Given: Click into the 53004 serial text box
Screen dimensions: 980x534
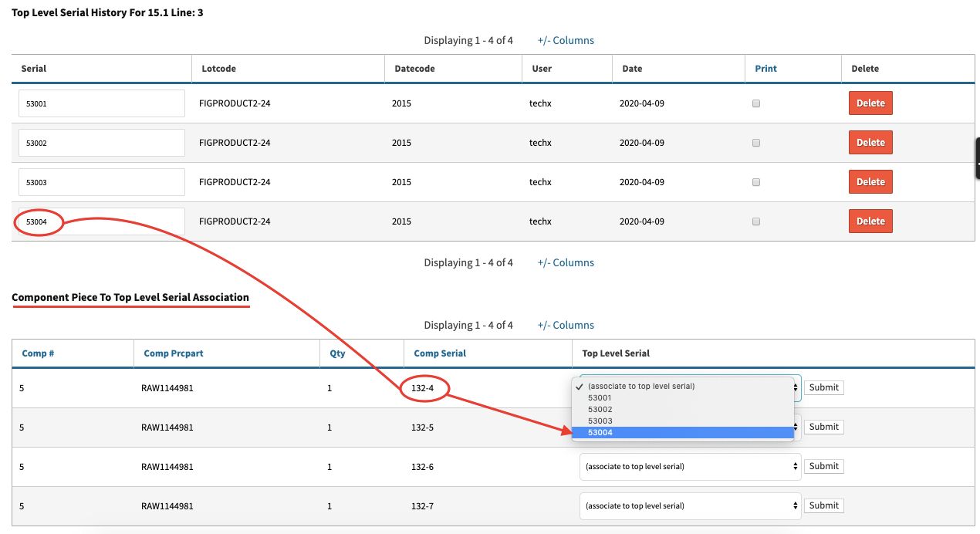Looking at the screenshot, I should tap(102, 221).
